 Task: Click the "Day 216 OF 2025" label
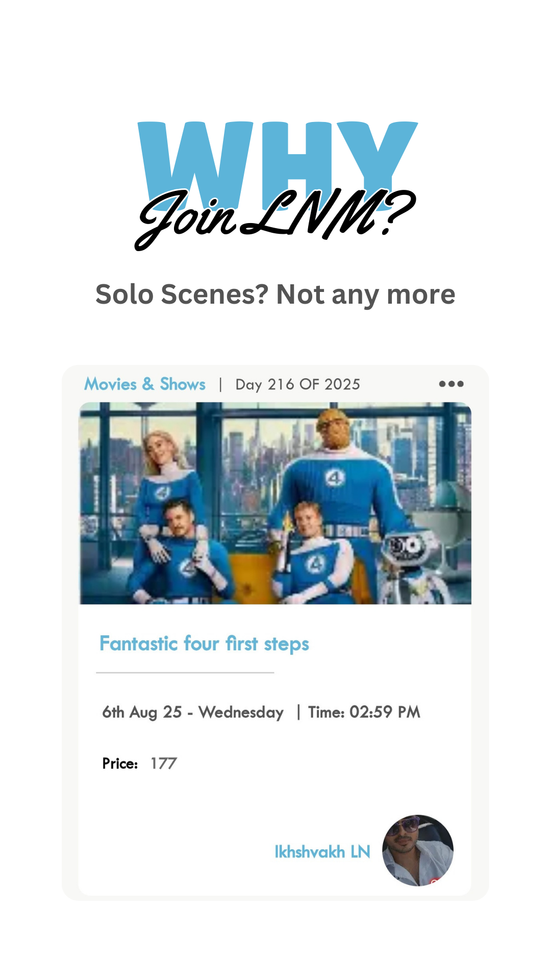pyautogui.click(x=297, y=384)
